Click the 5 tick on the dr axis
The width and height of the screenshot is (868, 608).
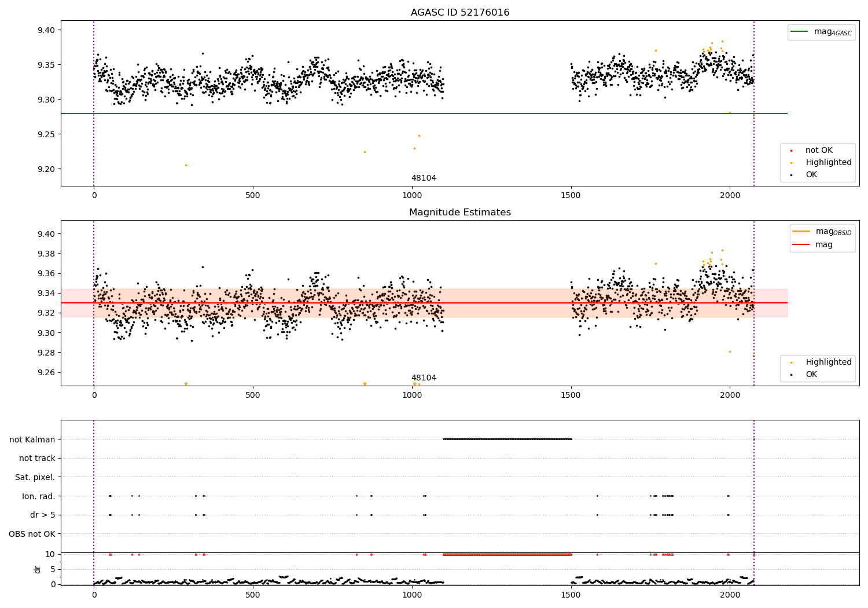pos(53,569)
